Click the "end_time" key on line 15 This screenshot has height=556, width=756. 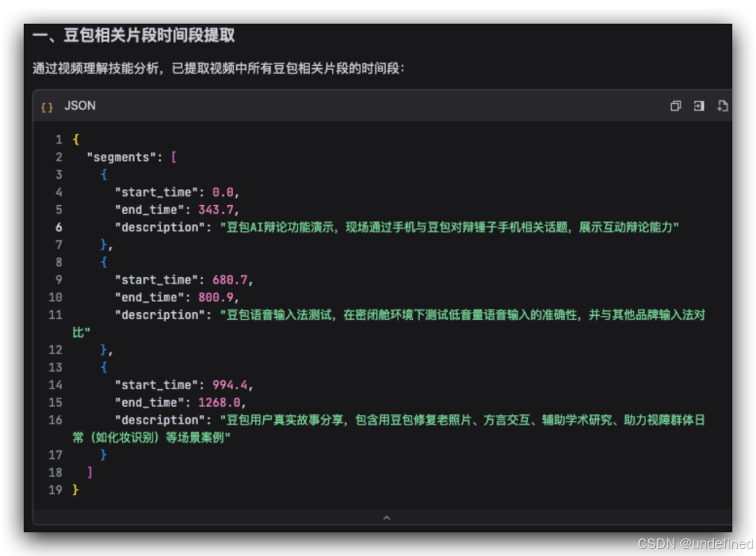[149, 402]
